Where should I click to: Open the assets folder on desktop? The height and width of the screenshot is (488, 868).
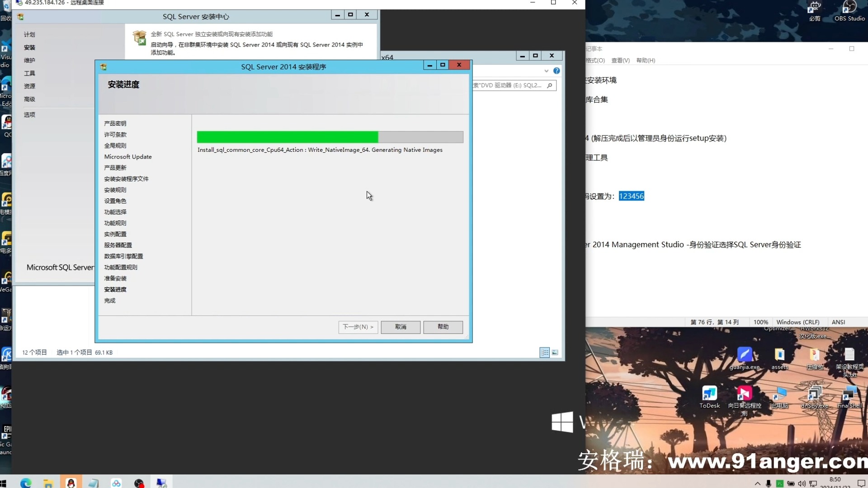[x=779, y=358]
